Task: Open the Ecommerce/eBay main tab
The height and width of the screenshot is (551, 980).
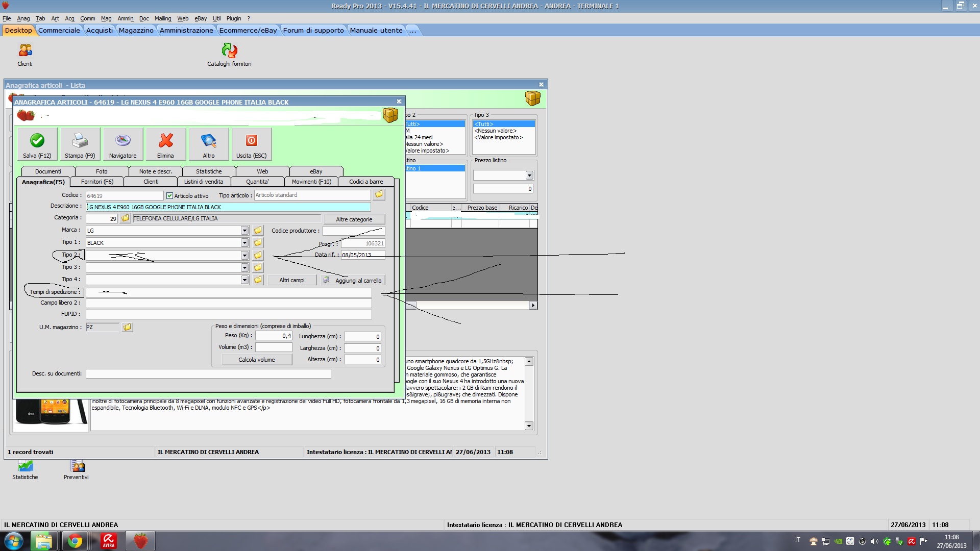Action: [x=248, y=31]
